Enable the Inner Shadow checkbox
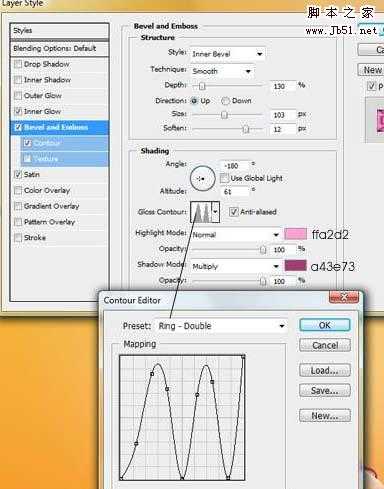This screenshot has width=384, height=489. [x=18, y=80]
